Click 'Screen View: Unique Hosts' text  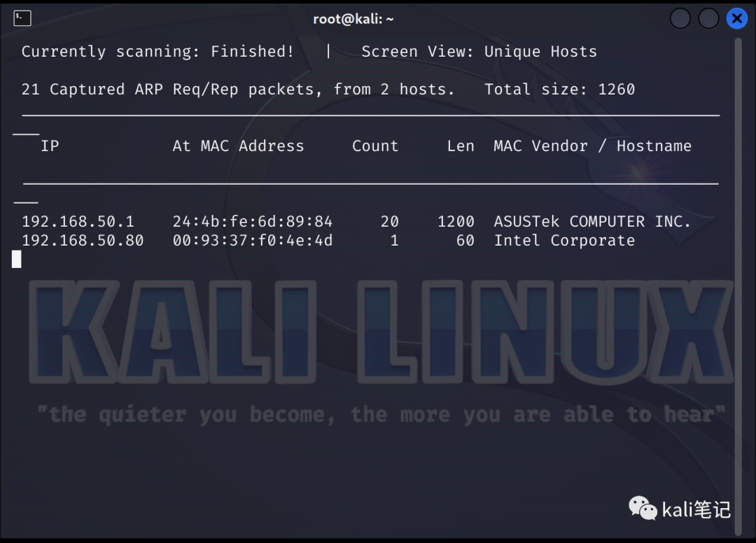pyautogui.click(x=479, y=52)
